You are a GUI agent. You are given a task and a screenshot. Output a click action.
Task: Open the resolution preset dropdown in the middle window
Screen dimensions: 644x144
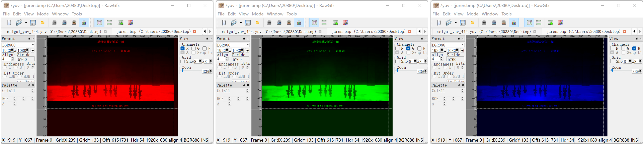click(247, 50)
